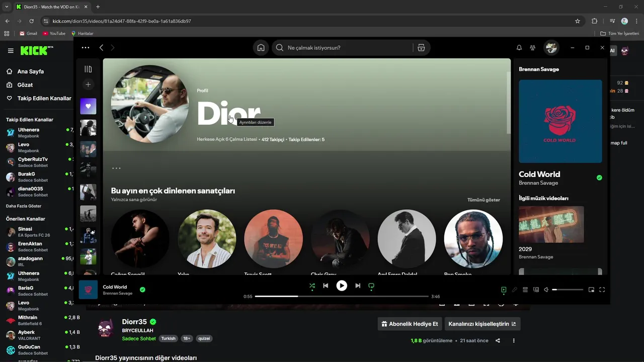
Task: Go back in Spotify navigation
Action: coord(101,48)
